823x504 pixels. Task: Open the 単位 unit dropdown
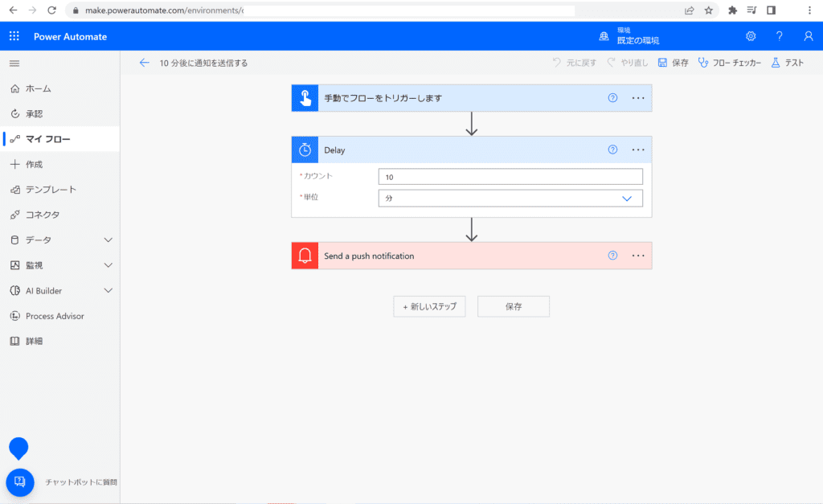click(x=510, y=199)
